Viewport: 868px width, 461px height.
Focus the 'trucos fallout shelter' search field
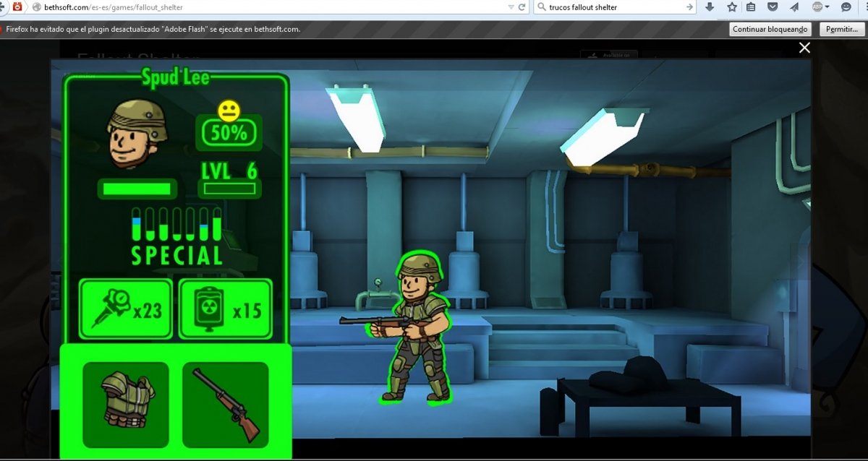(616, 7)
